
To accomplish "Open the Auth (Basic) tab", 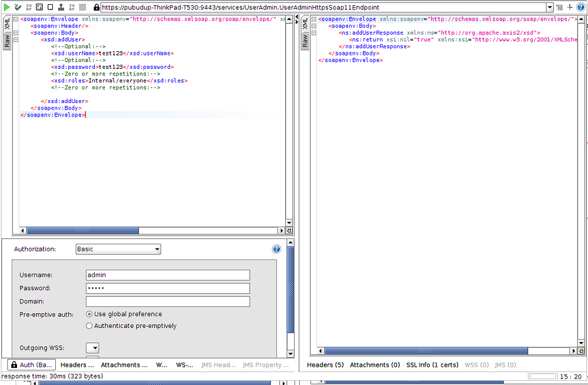I will coord(32,365).
